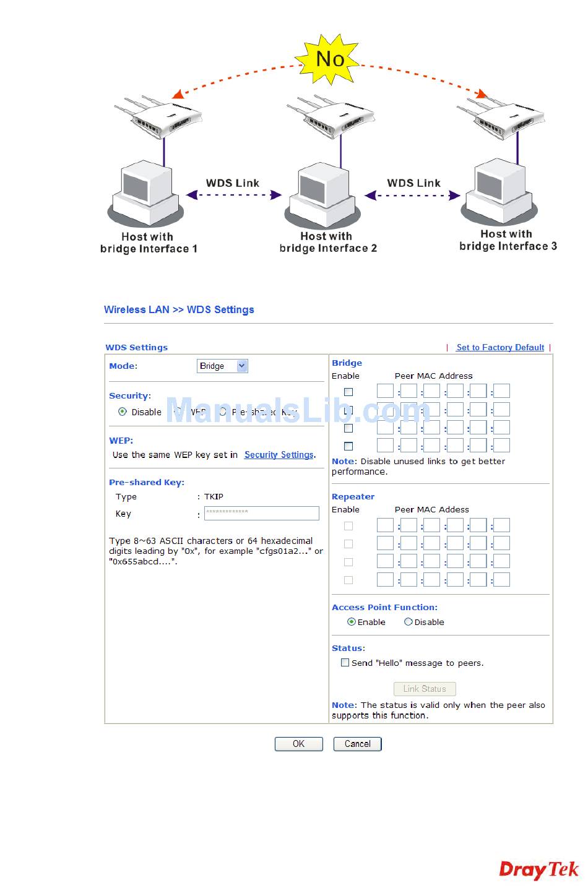Click last MAC octet box in fourth Repeater row
The height and width of the screenshot is (888, 588).
point(501,579)
